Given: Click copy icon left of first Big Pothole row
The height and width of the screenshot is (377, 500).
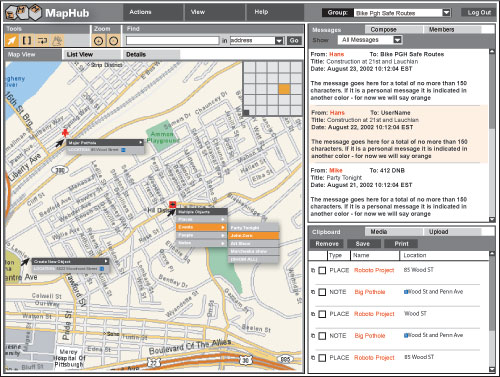Looking at the screenshot, I should coord(313,292).
